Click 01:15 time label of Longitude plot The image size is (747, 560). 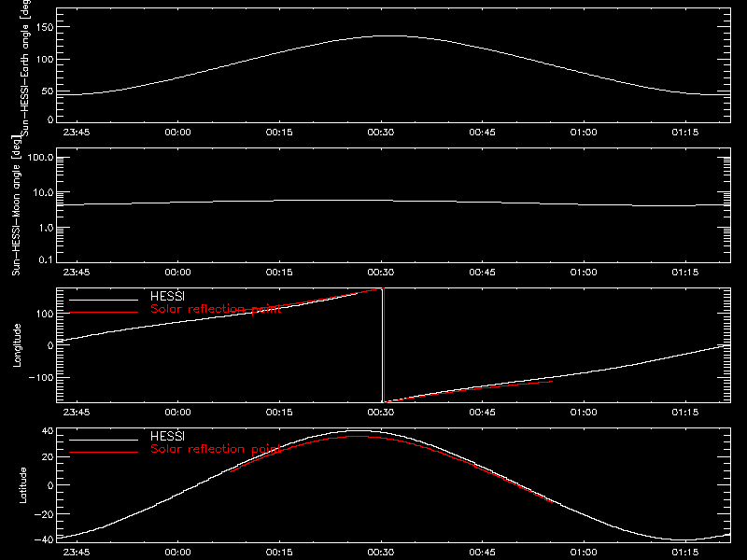click(x=685, y=412)
